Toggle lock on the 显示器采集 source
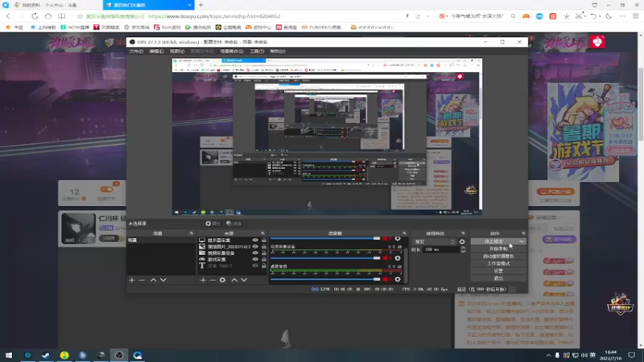644x362 pixels. 264,240
